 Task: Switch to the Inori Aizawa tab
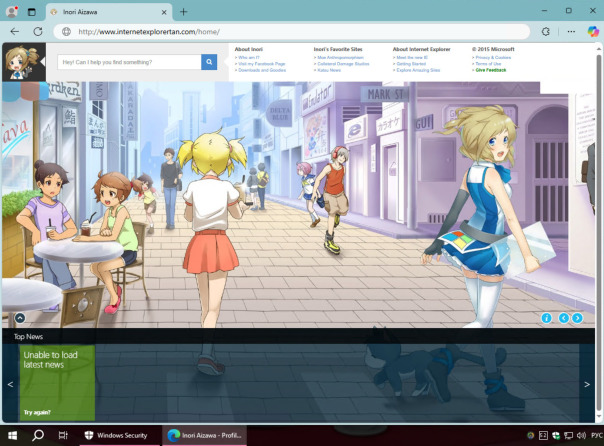tap(105, 11)
